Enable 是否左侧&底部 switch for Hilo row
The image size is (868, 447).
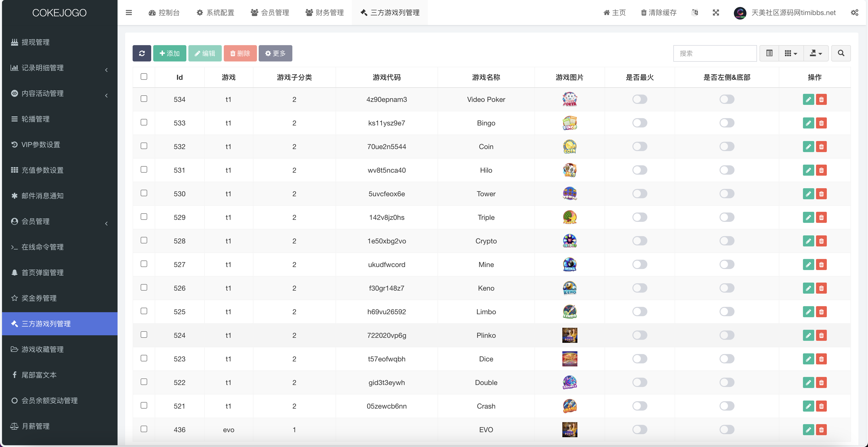point(727,170)
